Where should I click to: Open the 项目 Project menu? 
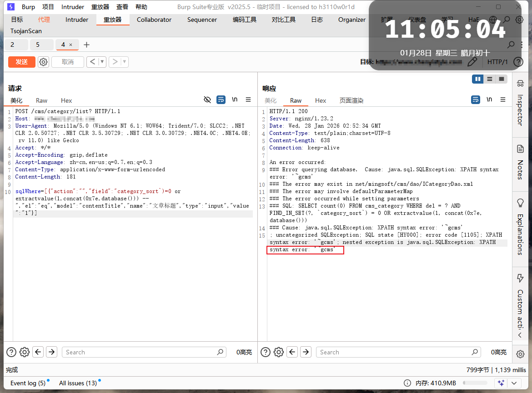[x=48, y=7]
